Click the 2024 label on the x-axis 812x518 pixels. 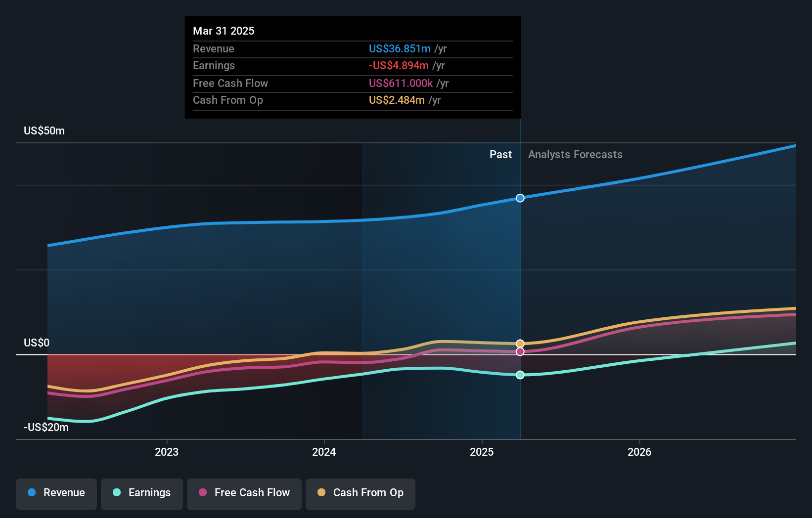(324, 451)
